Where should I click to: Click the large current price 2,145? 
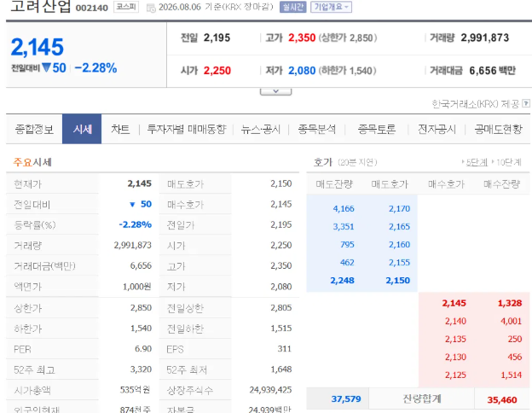tap(38, 47)
